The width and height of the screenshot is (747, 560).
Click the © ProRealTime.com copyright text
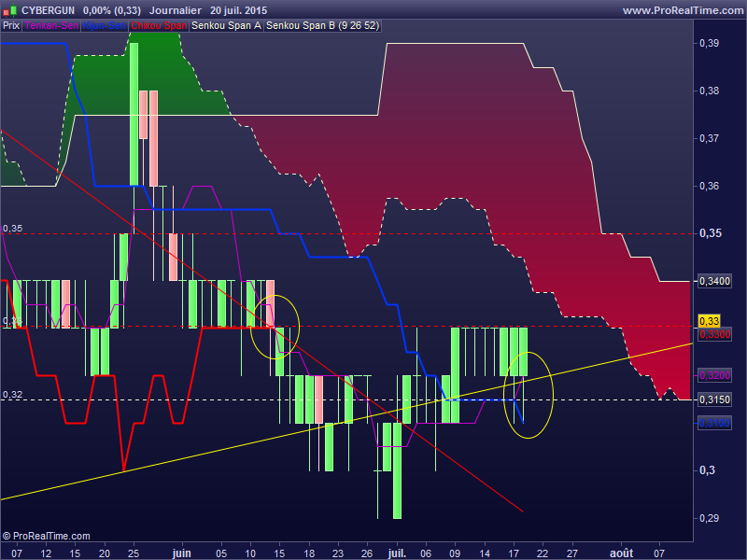47,536
